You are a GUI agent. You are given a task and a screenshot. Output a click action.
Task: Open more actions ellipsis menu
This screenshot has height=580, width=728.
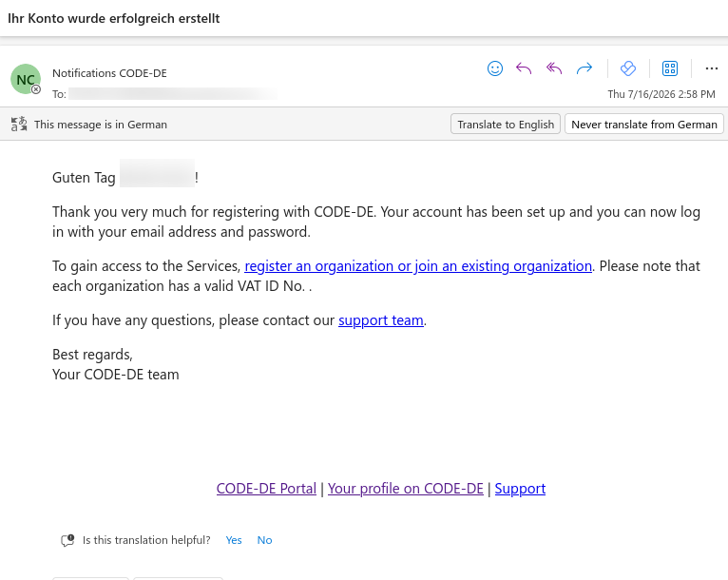711,68
